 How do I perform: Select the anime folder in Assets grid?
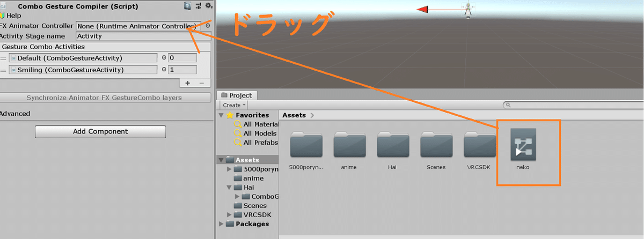click(349, 151)
